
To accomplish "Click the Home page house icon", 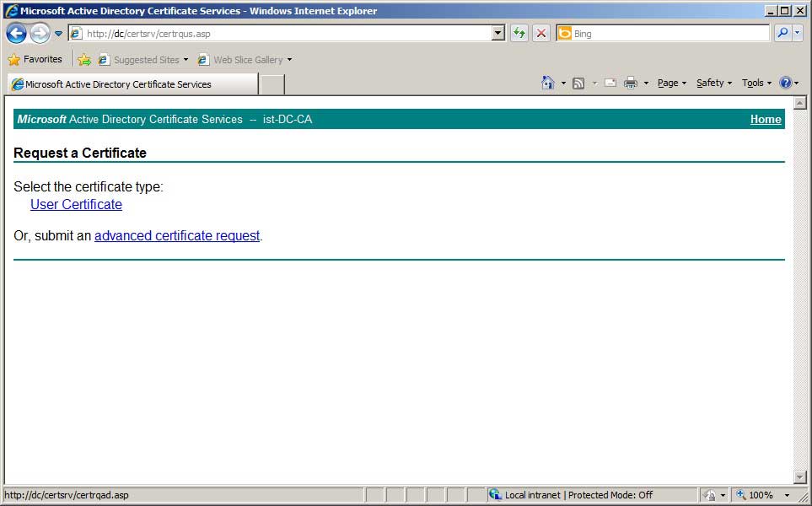I will point(548,83).
